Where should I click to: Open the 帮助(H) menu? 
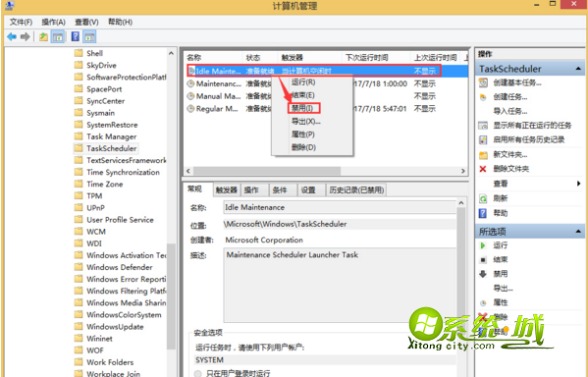pyautogui.click(x=120, y=23)
